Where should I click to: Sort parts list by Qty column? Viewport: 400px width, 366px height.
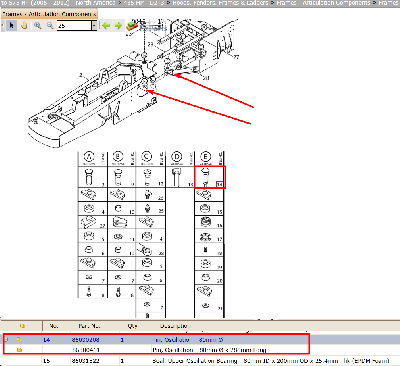(x=132, y=326)
